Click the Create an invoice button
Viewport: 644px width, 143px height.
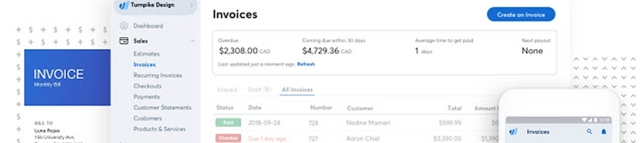[521, 15]
